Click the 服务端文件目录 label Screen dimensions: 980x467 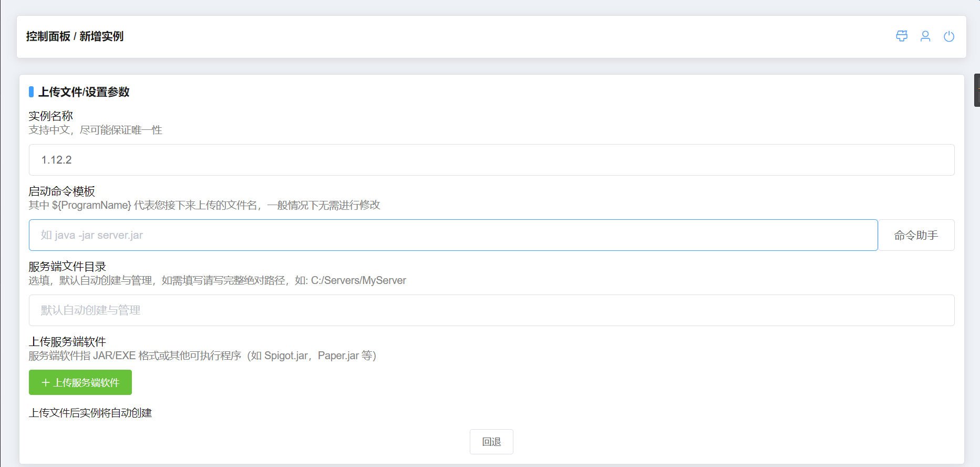[x=67, y=267]
